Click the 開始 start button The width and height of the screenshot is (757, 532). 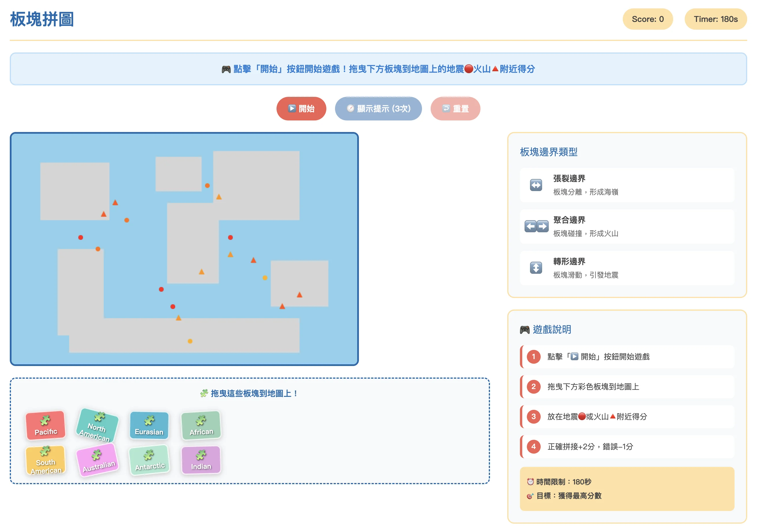[x=301, y=109]
